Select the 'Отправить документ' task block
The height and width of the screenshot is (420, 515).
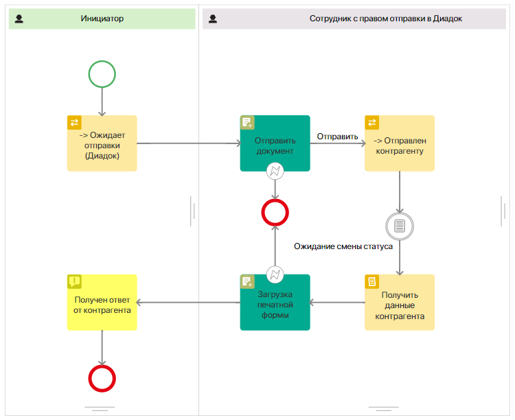coord(275,143)
